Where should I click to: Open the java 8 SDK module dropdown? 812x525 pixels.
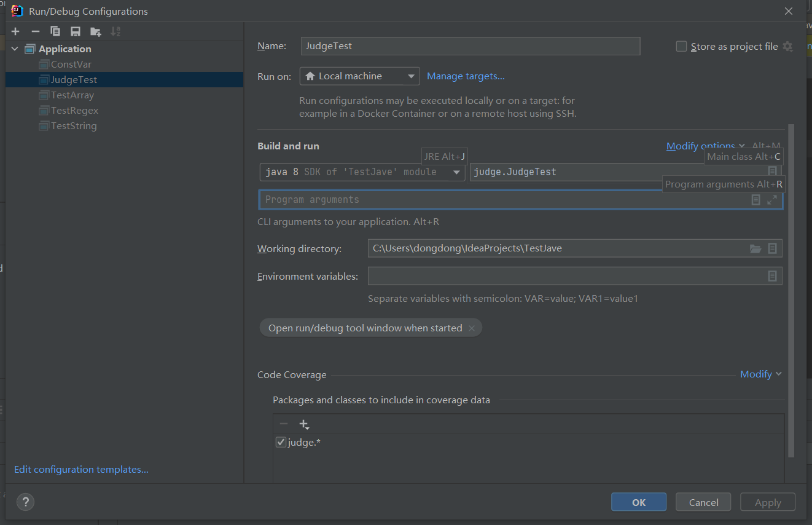[362, 172]
